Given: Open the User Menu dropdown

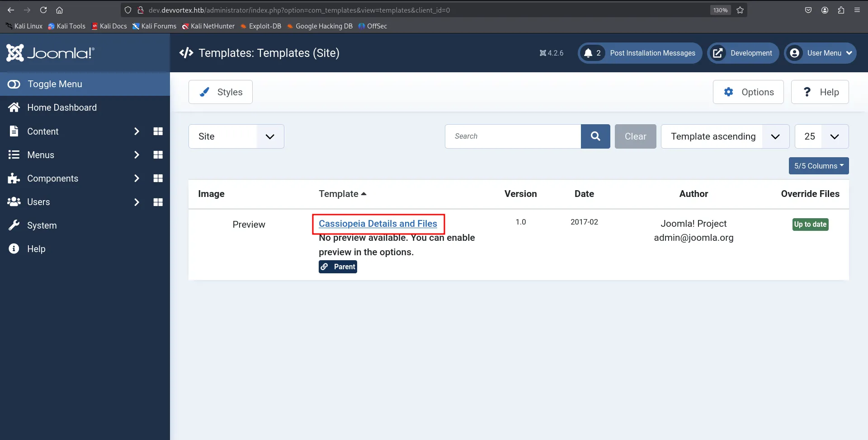Looking at the screenshot, I should click(821, 53).
